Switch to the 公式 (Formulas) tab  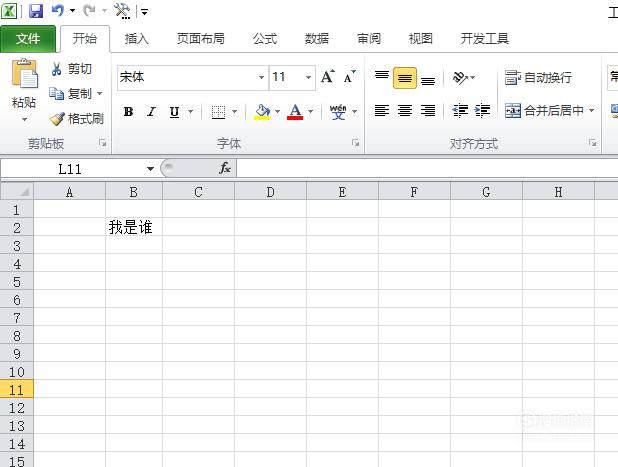click(x=265, y=39)
